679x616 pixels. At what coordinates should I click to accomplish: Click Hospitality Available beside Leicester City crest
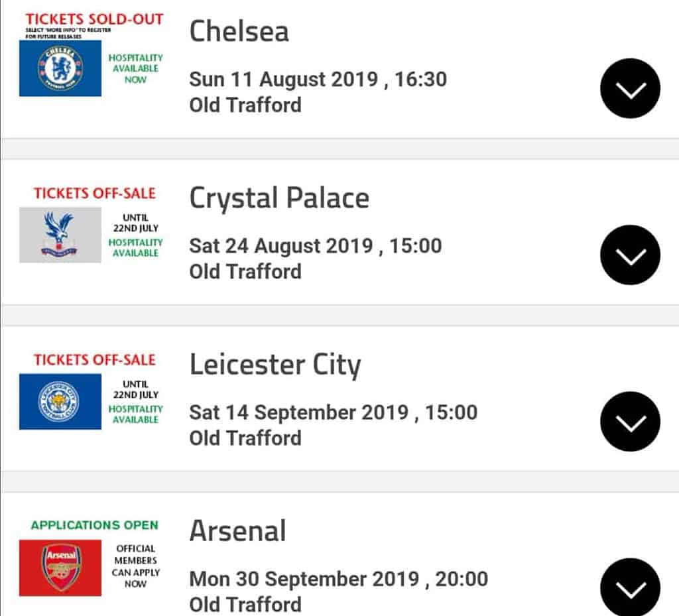pos(135,414)
